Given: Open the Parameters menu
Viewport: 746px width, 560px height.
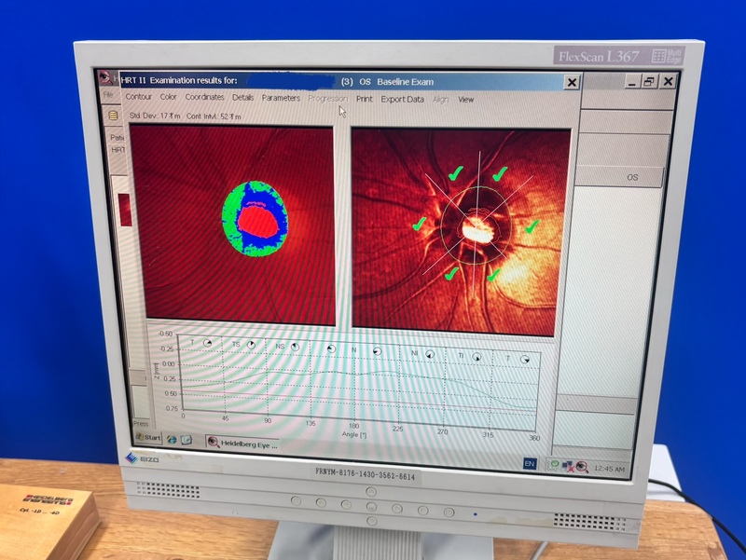Looking at the screenshot, I should [x=281, y=98].
